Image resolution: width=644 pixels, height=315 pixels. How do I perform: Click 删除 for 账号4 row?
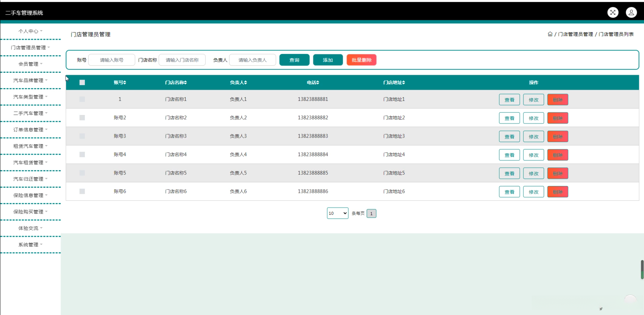pyautogui.click(x=558, y=155)
